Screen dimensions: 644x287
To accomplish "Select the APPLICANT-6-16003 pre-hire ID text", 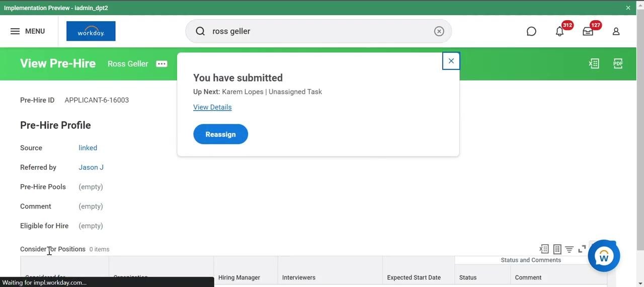I will [x=97, y=100].
